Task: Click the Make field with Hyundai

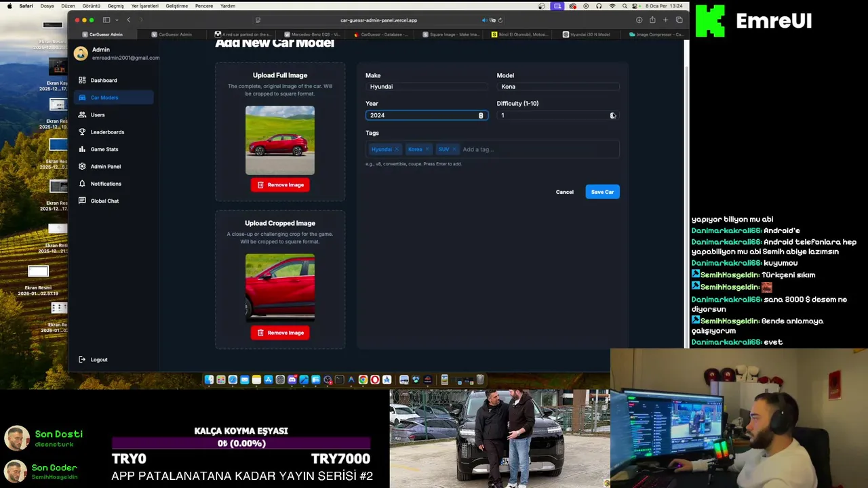Action: (x=427, y=87)
